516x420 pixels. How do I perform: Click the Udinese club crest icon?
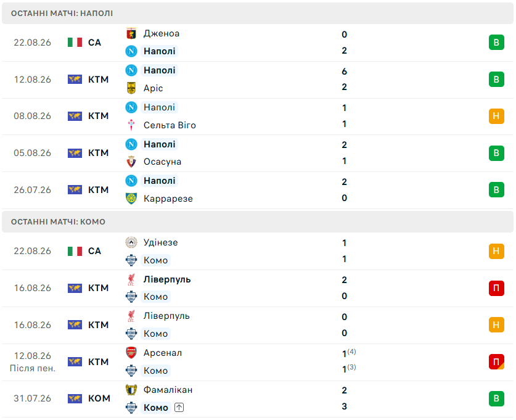131,242
